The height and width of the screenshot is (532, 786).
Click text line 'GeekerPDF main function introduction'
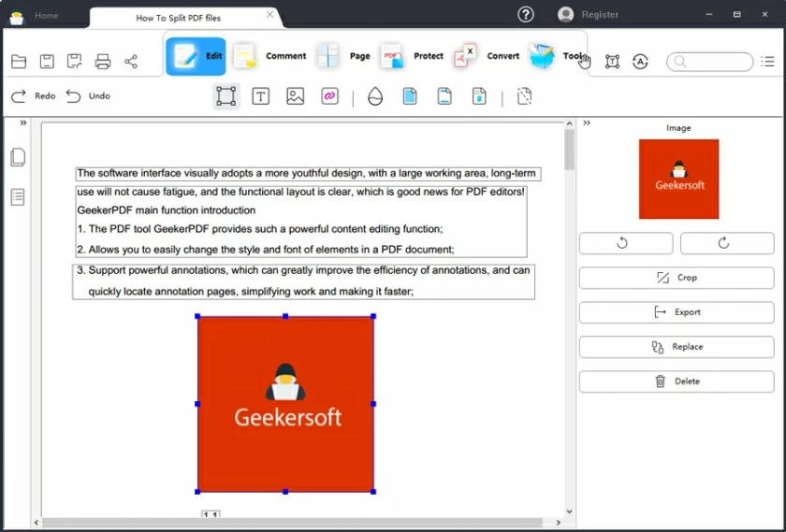coord(167,210)
